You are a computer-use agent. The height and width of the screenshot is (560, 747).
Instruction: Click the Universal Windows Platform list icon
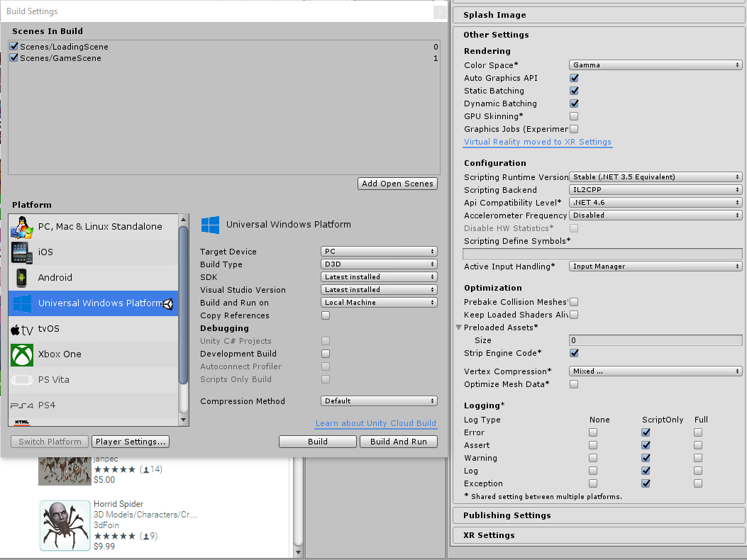tap(22, 303)
